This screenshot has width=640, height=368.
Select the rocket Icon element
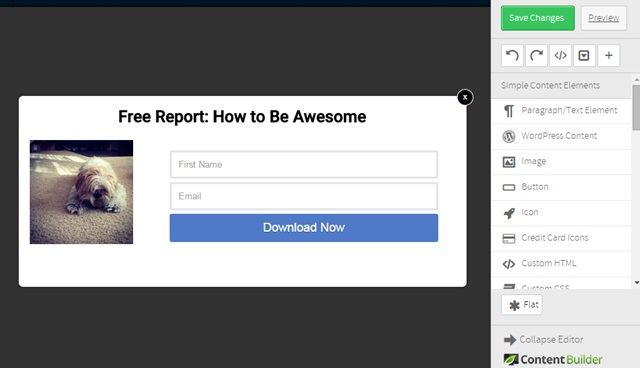[509, 213]
